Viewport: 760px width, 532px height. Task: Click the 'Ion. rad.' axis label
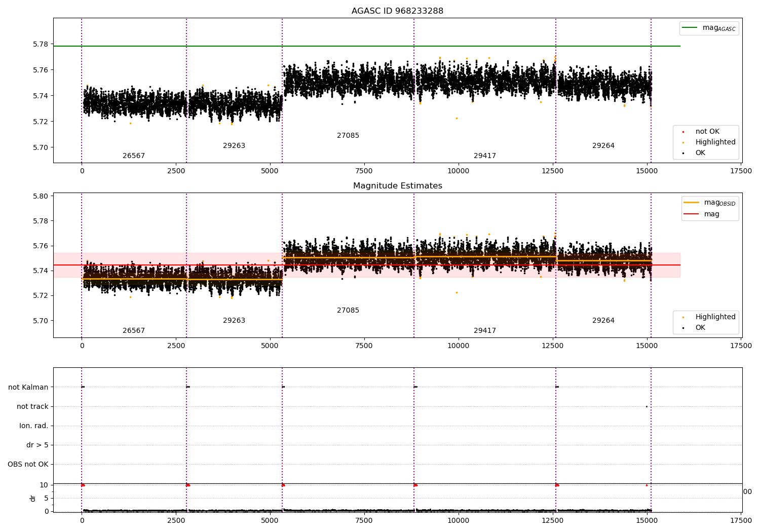pyautogui.click(x=34, y=426)
